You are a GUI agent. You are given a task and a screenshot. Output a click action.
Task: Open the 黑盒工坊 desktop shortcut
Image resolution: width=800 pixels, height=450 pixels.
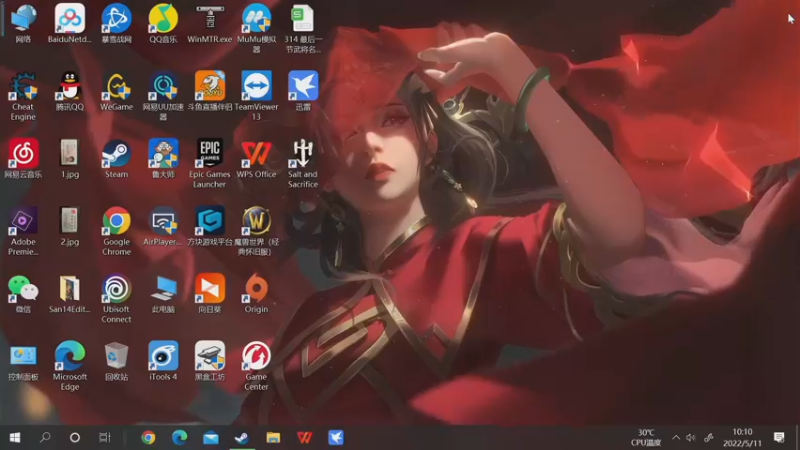coord(210,361)
